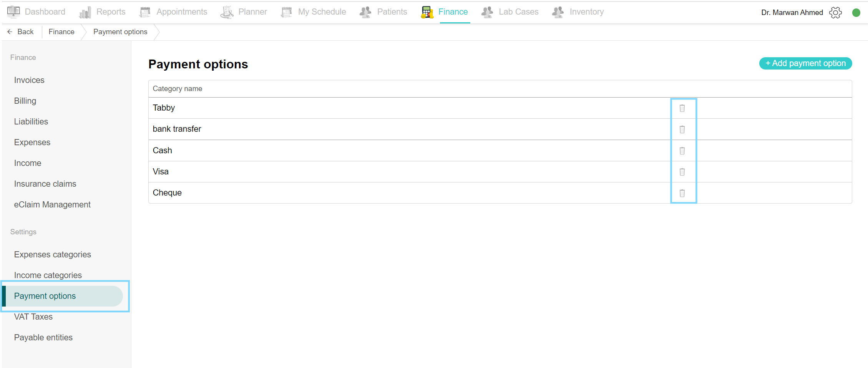Open the Dashboard tab

pyautogui.click(x=45, y=12)
